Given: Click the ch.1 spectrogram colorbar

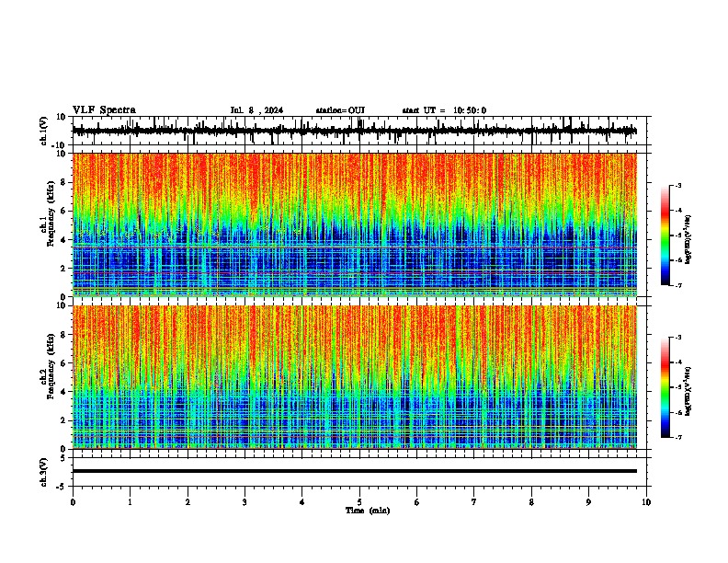Looking at the screenshot, I should point(665,236).
